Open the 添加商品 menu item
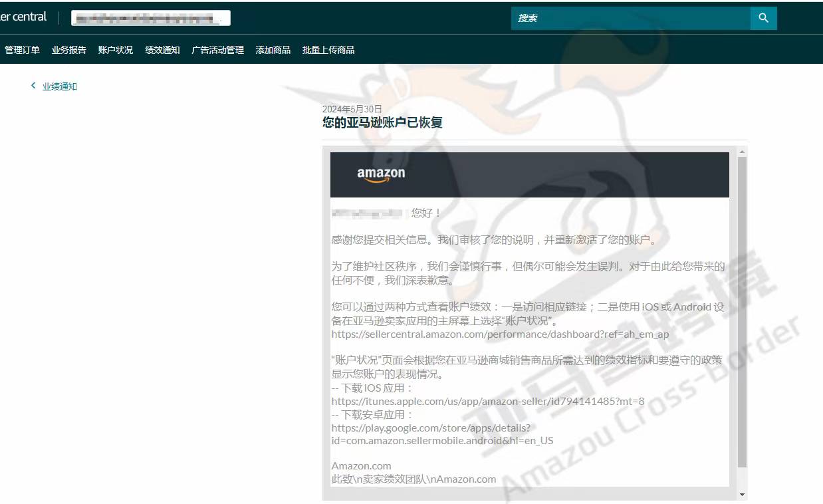The image size is (823, 504). pyautogui.click(x=273, y=50)
